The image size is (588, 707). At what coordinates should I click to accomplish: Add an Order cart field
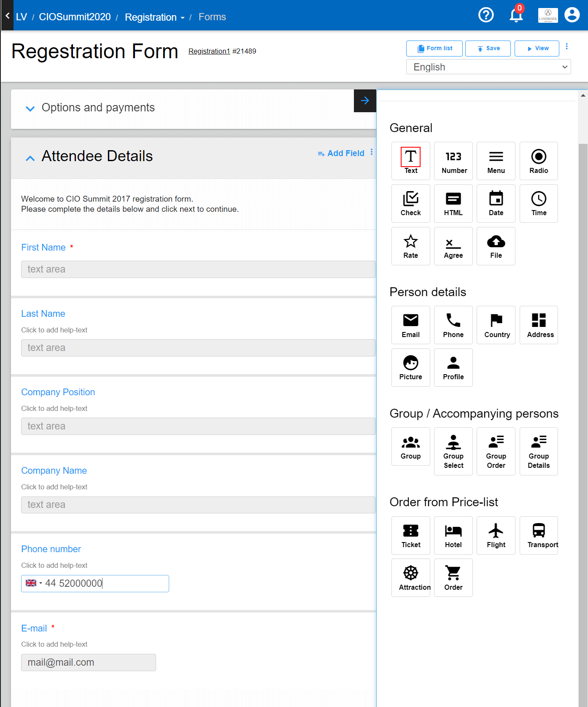click(453, 577)
